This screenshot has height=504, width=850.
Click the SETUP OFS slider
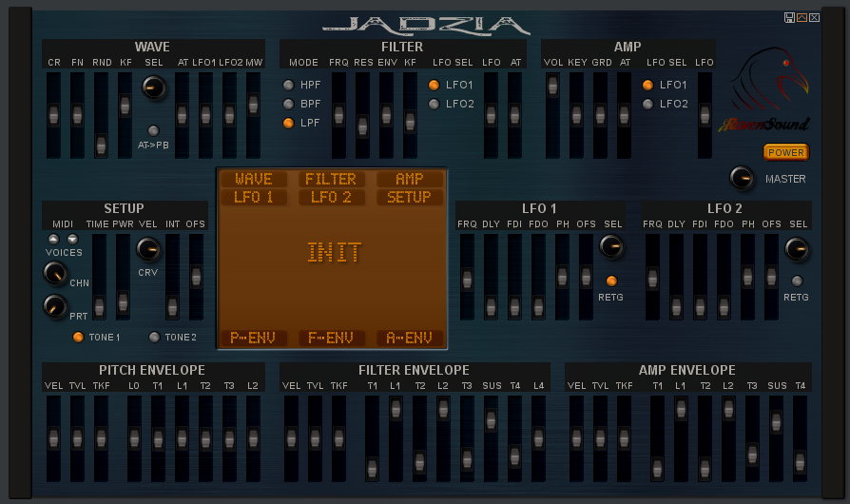[196, 277]
